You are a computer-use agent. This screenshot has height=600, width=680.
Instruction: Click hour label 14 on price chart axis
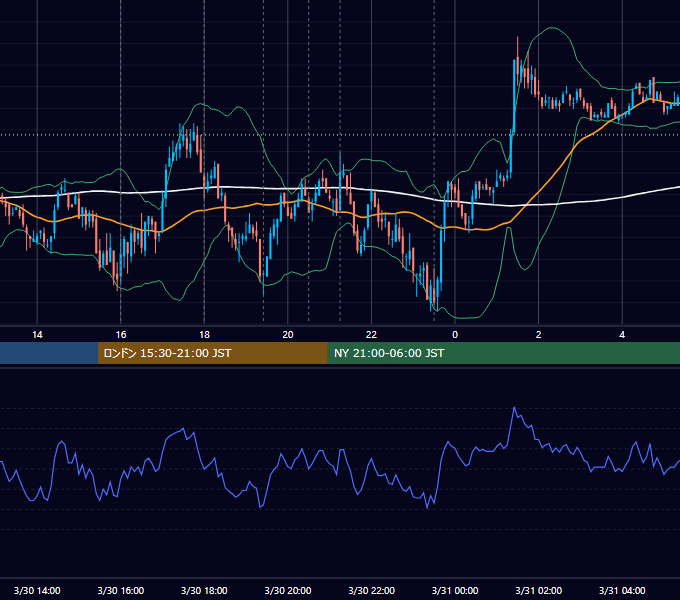[37, 335]
